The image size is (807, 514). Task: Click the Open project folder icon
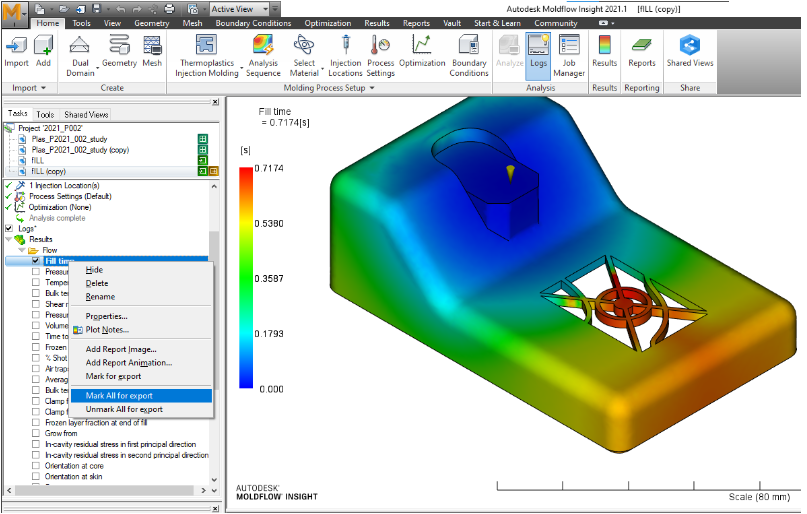tap(64, 9)
